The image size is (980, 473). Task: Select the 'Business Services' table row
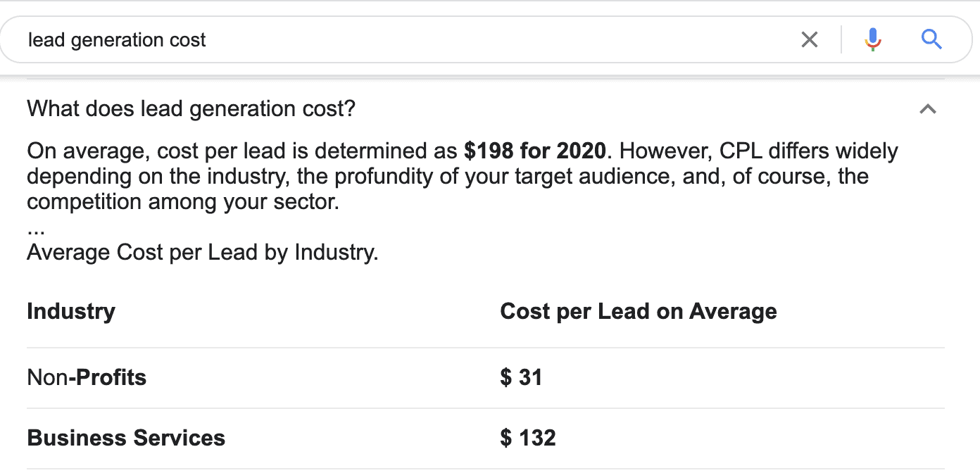(125, 437)
